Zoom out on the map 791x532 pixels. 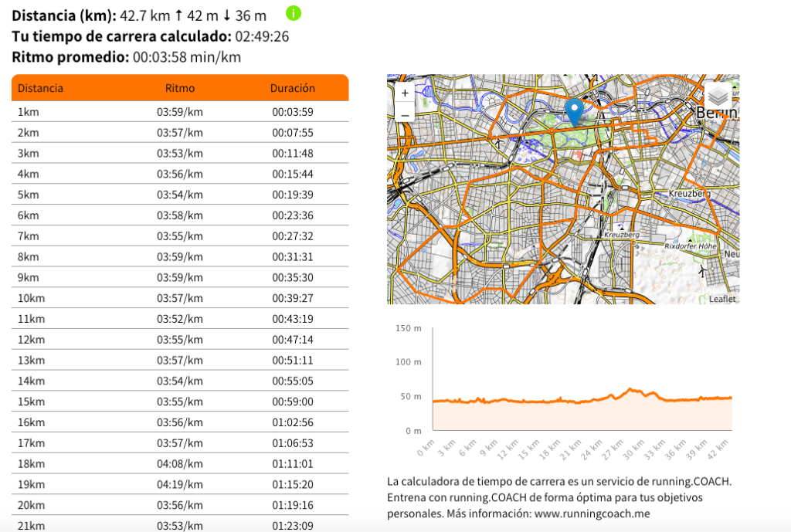pos(404,115)
